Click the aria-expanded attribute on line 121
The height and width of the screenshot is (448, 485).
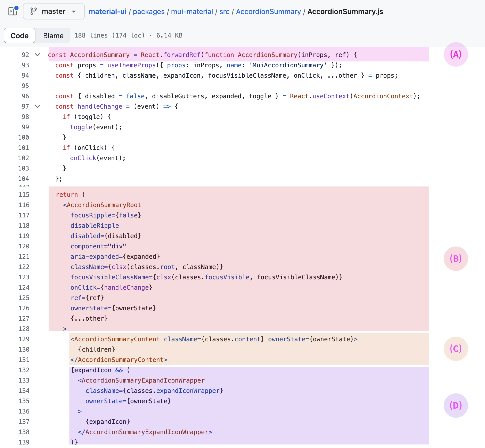tap(115, 256)
